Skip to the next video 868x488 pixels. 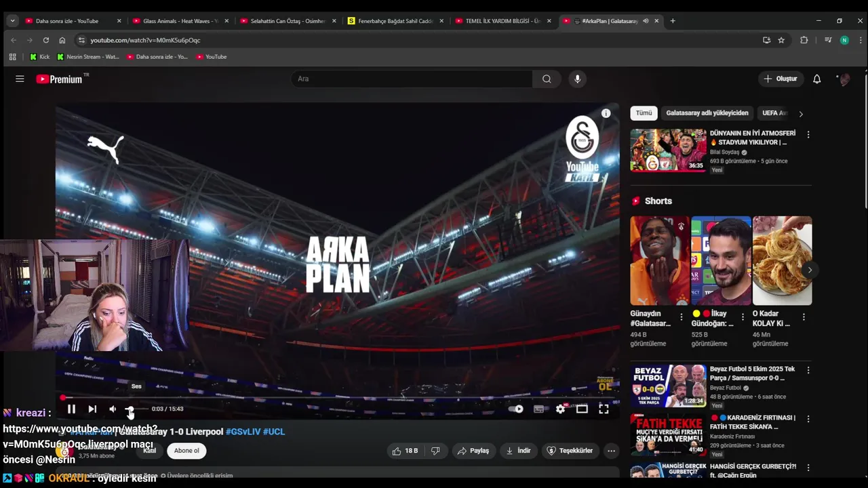(92, 409)
